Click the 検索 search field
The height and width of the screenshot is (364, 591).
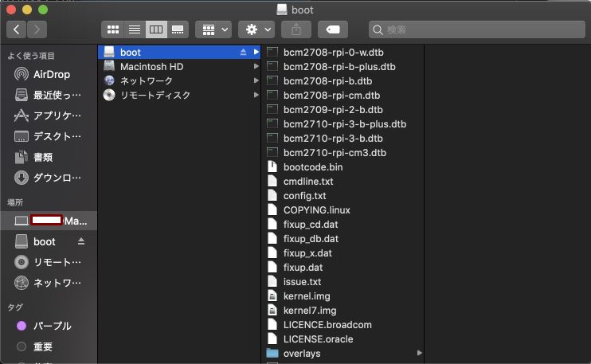(477, 29)
